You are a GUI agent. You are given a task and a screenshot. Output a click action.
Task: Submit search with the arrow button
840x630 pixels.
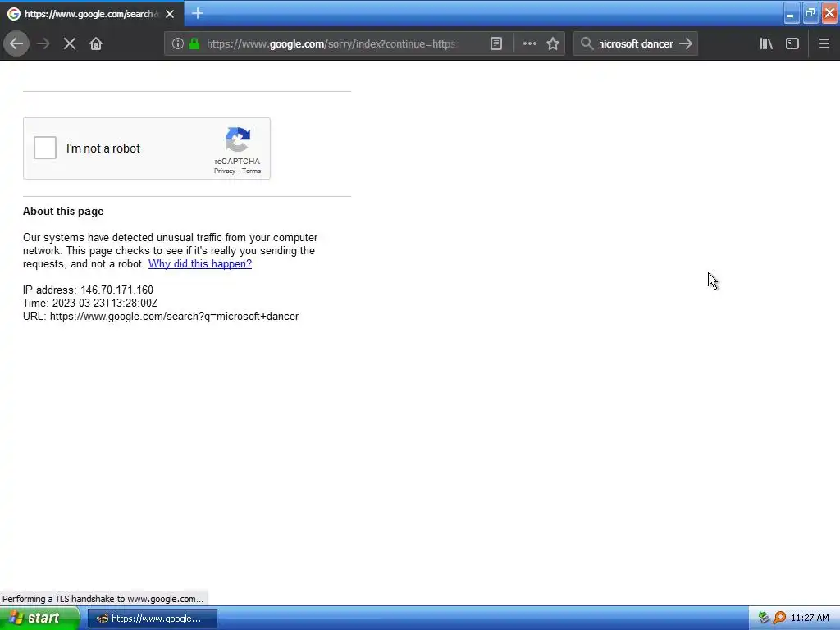click(x=686, y=44)
